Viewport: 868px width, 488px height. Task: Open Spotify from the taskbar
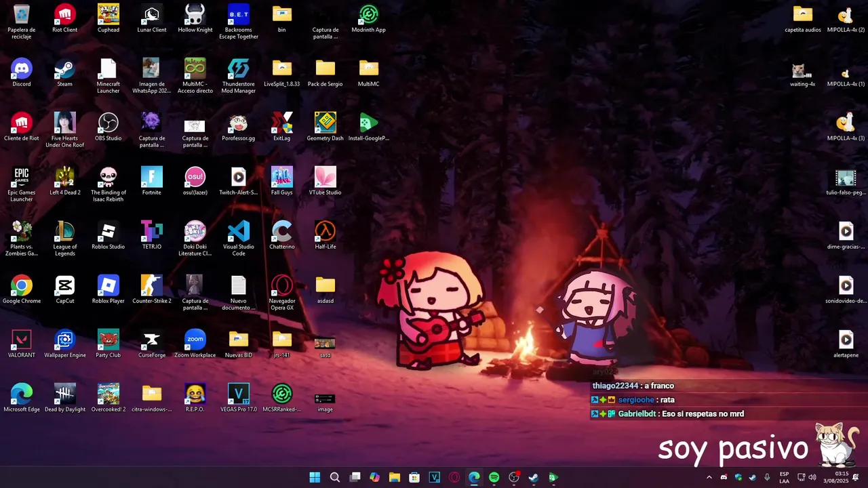pos(494,477)
